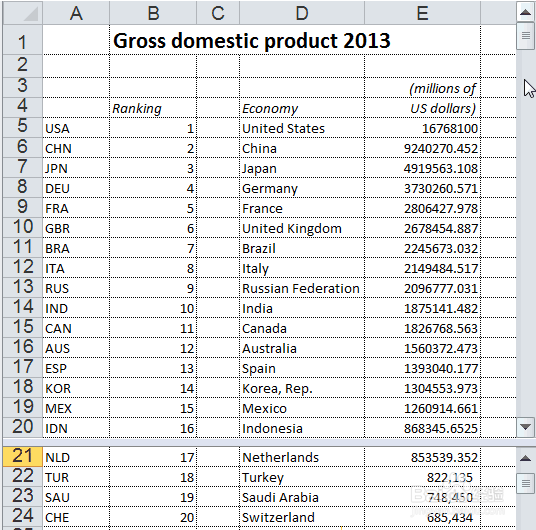This screenshot has width=536, height=530.
Task: Select the cell containing DEU
Action: [76, 188]
